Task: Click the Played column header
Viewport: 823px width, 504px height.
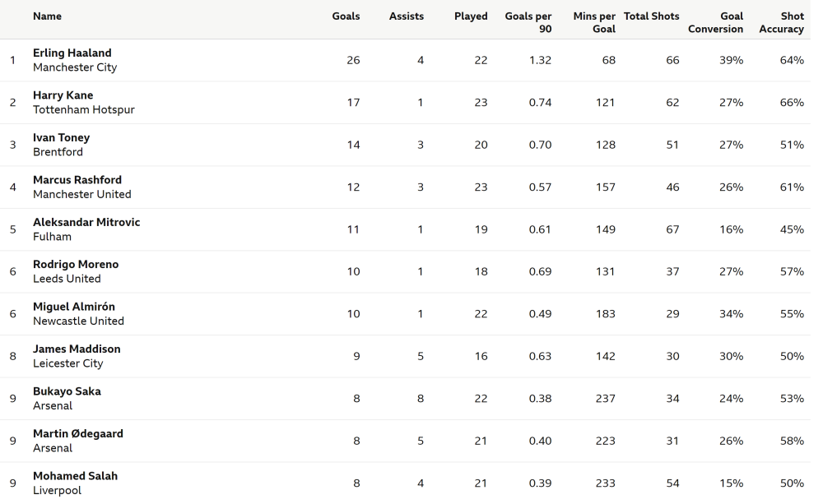Action: (471, 16)
